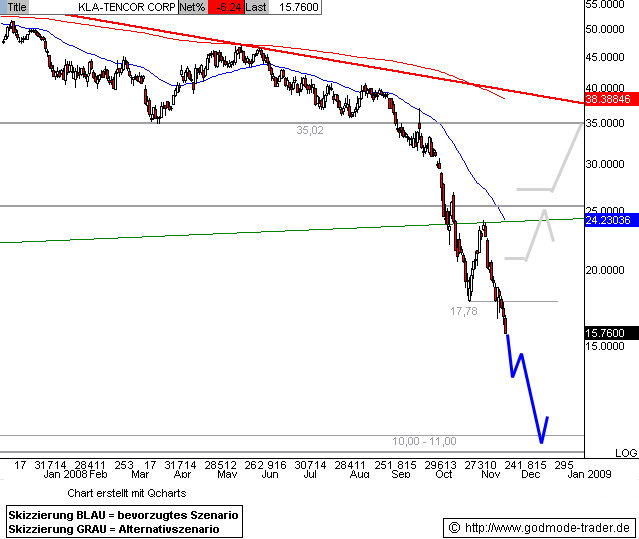Select the Net% header field

194,6
